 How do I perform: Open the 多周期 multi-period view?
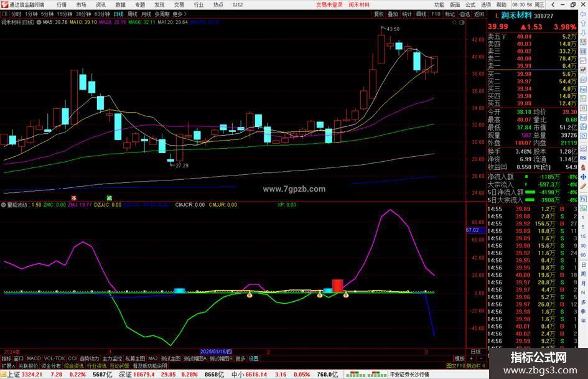point(162,14)
